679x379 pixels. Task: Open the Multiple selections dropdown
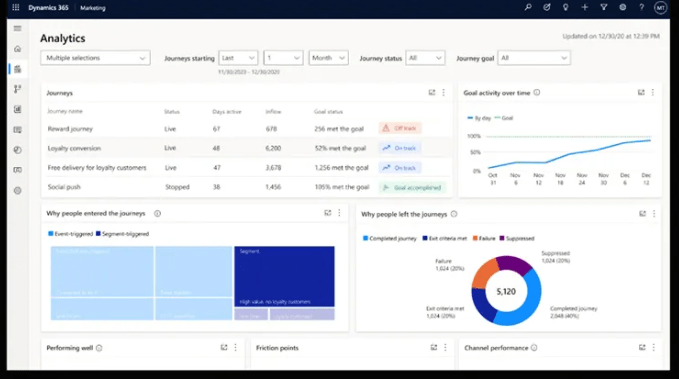95,58
